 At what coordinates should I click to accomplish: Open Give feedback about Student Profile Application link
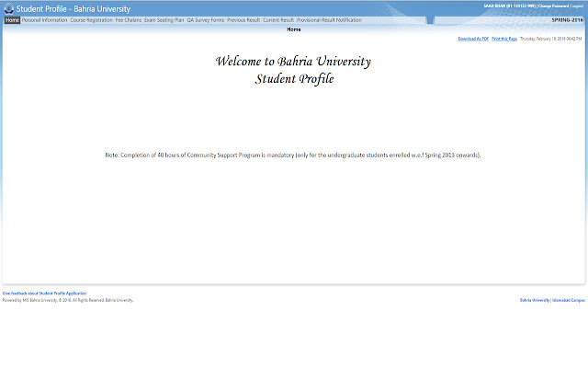tap(44, 293)
